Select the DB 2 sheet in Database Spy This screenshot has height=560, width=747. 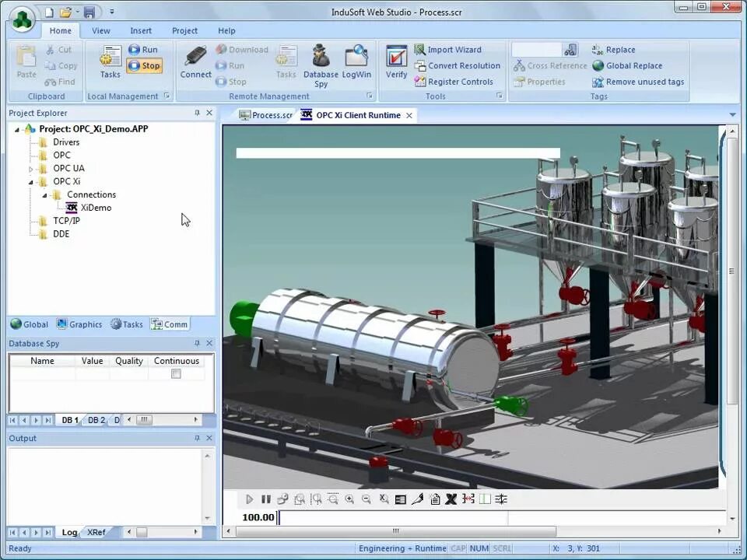pos(96,420)
